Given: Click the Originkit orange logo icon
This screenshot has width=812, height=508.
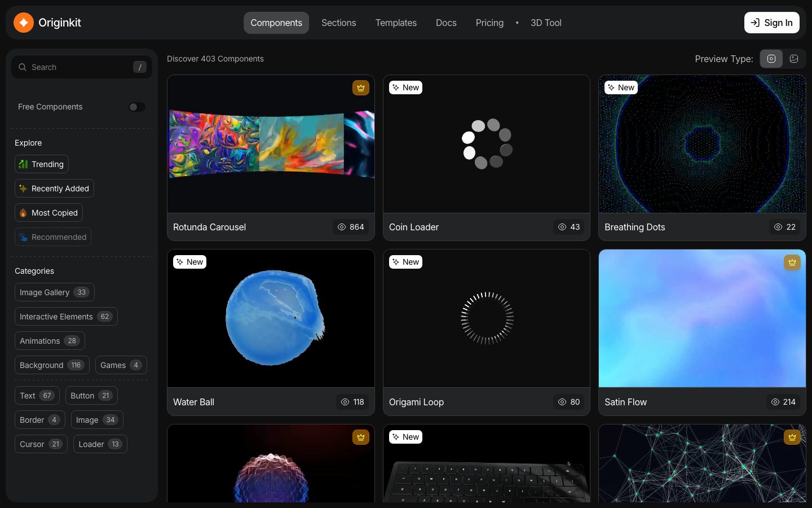Looking at the screenshot, I should coord(24,23).
